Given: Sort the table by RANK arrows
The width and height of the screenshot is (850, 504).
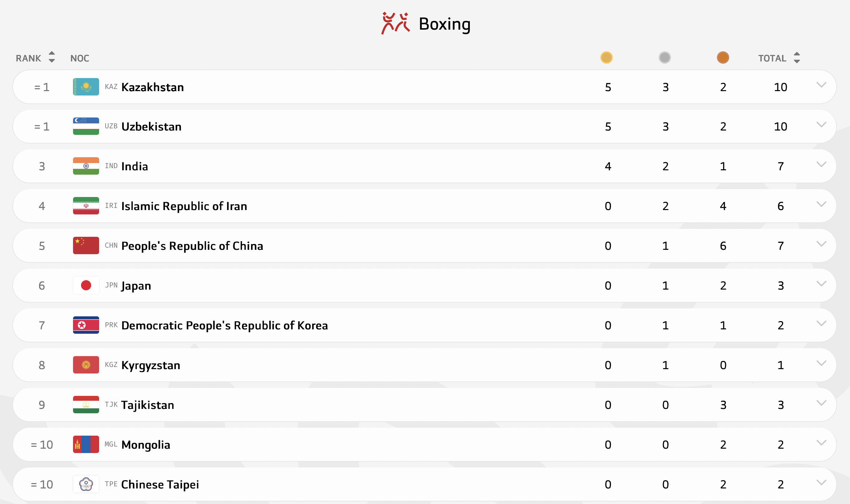Looking at the screenshot, I should tap(52, 57).
